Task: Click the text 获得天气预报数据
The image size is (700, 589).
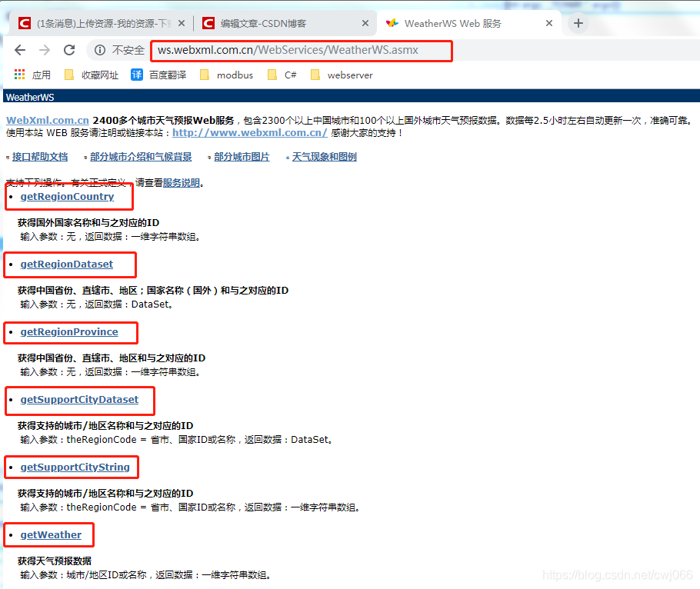Action: click(55, 561)
